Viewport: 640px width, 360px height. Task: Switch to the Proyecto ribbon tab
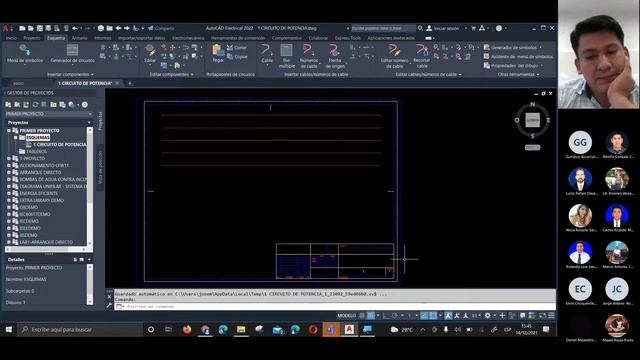click(32, 38)
